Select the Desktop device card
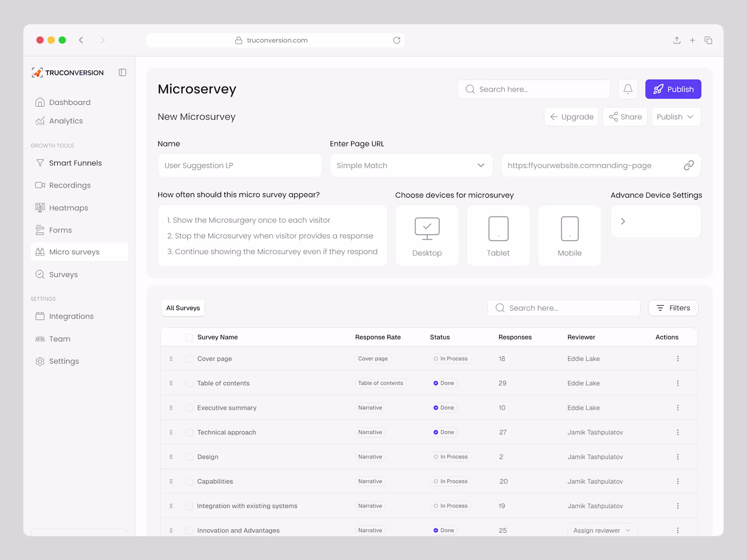Viewport: 747px width, 560px height. point(427,235)
